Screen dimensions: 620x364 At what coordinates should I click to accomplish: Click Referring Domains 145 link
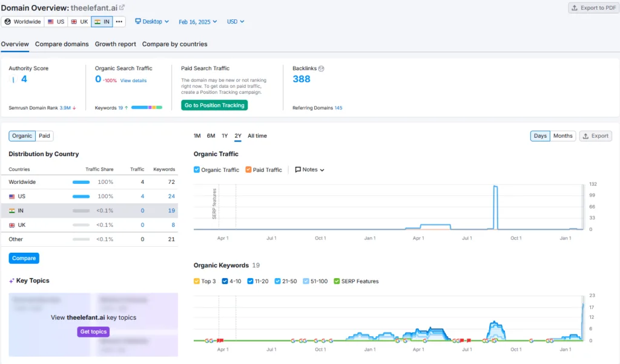(338, 108)
